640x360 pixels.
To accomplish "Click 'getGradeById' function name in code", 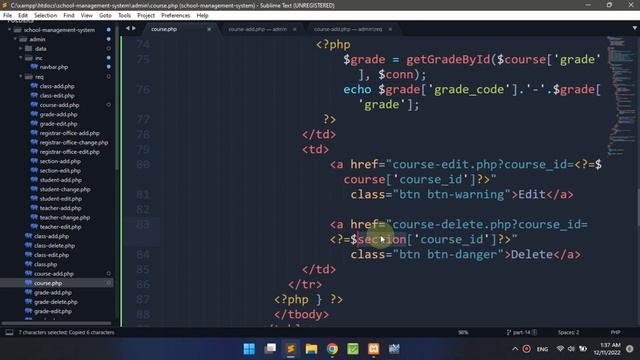I will (x=448, y=60).
